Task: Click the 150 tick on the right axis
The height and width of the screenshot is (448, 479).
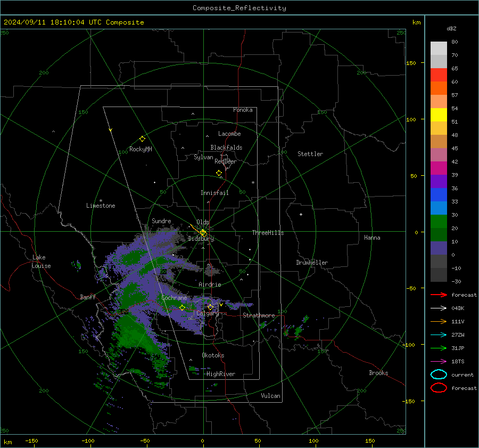Action: click(411, 63)
